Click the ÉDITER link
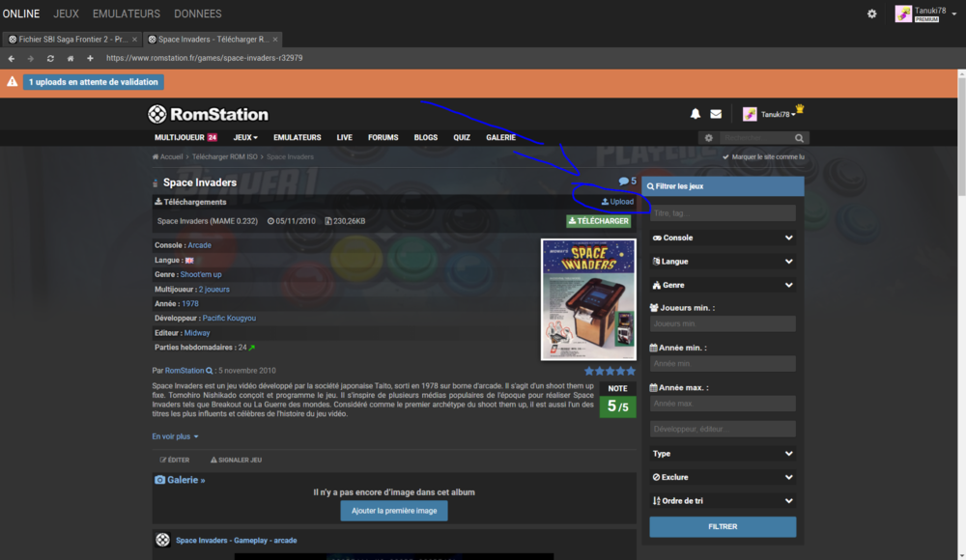This screenshot has height=560, width=966. click(175, 461)
